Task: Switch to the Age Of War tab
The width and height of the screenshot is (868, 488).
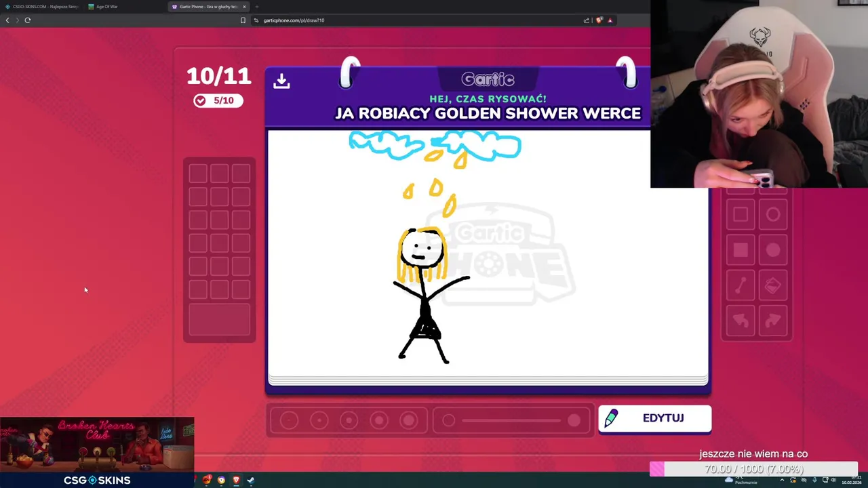Action: (x=107, y=7)
